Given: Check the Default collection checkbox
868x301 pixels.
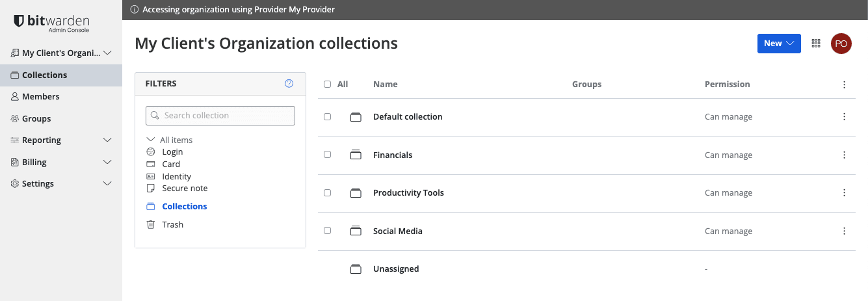Looking at the screenshot, I should pyautogui.click(x=327, y=117).
